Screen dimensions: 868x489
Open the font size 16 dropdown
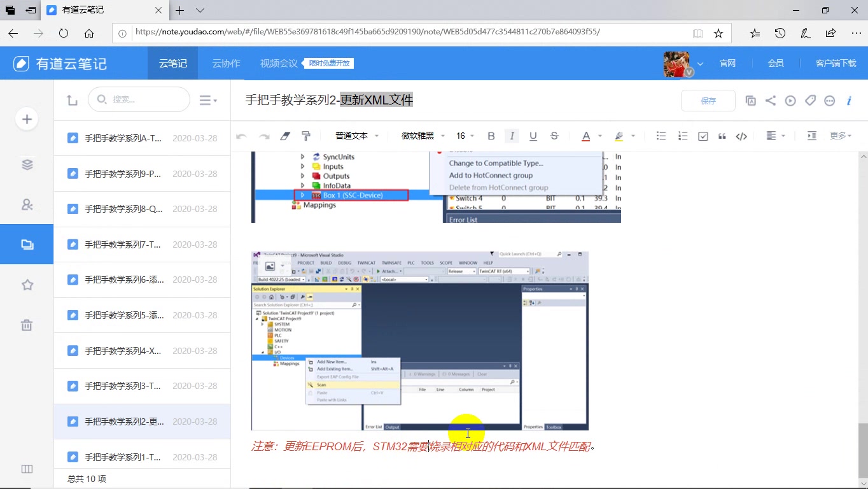465,136
